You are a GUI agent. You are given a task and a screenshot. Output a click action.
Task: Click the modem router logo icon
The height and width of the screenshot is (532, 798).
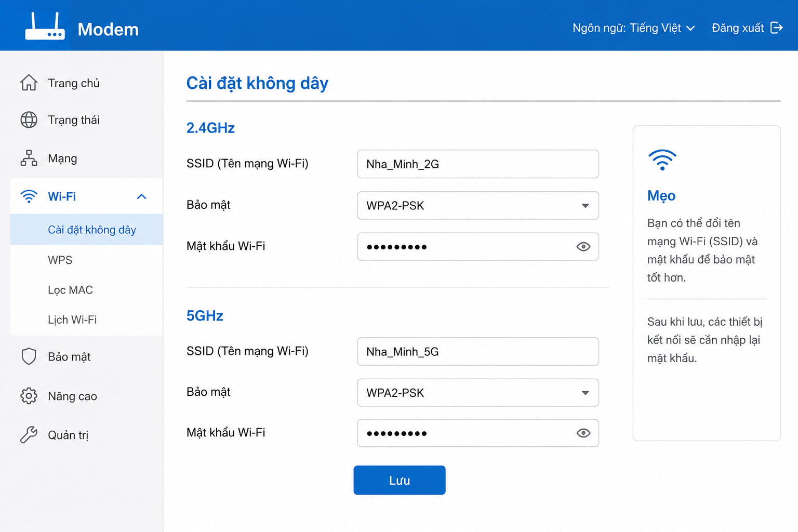pyautogui.click(x=45, y=26)
